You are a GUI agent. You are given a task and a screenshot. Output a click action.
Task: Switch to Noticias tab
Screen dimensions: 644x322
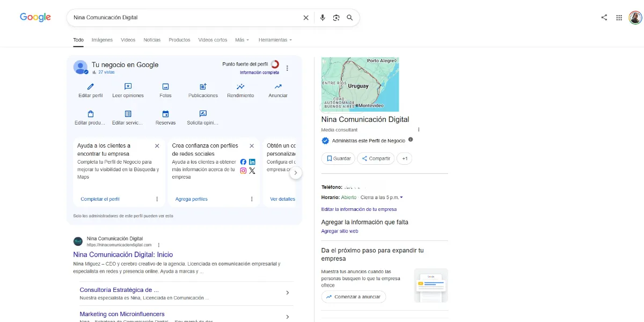(x=152, y=40)
